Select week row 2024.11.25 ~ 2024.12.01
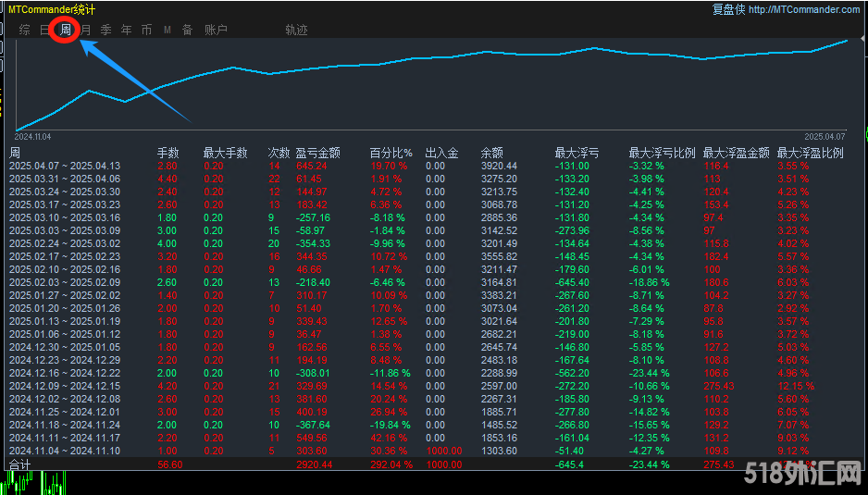 click(434, 412)
